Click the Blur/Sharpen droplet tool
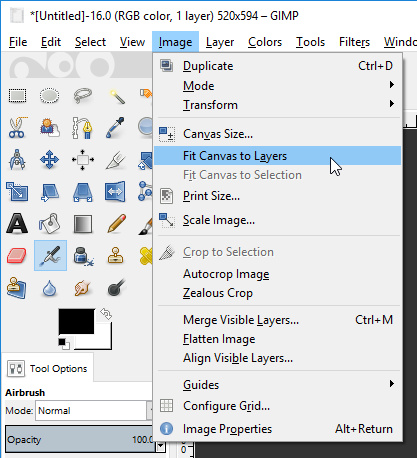Image resolution: width=417 pixels, height=458 pixels. (x=49, y=288)
